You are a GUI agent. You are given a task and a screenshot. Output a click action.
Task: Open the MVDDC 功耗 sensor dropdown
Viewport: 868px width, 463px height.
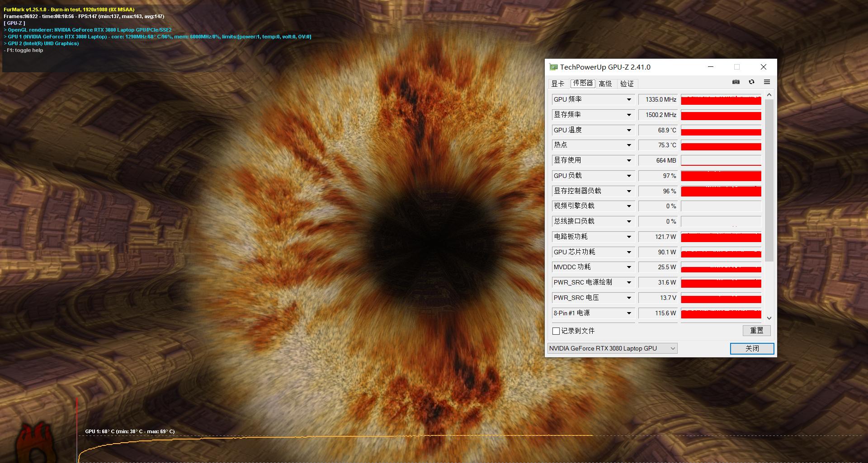(629, 267)
